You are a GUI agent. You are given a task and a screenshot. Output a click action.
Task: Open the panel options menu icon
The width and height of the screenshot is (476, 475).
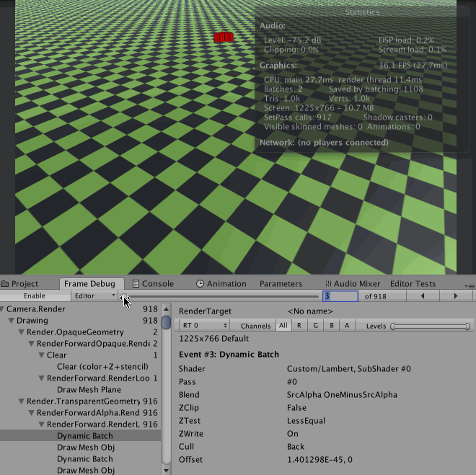click(x=470, y=286)
